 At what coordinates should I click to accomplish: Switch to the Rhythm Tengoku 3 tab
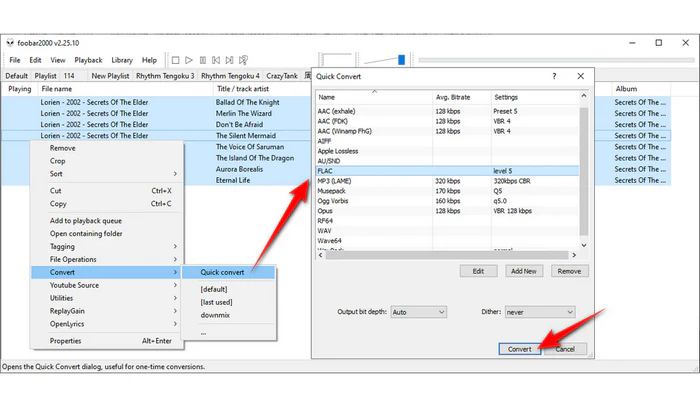[165, 76]
